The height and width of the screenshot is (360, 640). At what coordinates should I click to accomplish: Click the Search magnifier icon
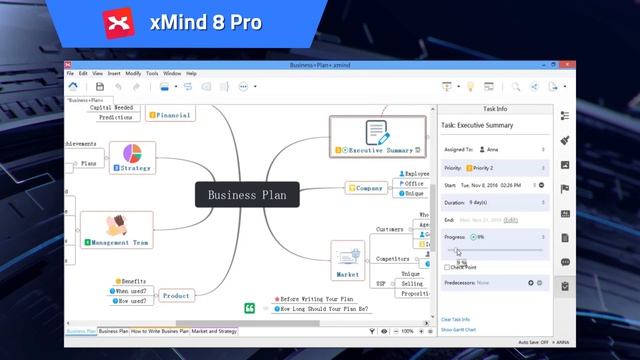coord(516,87)
